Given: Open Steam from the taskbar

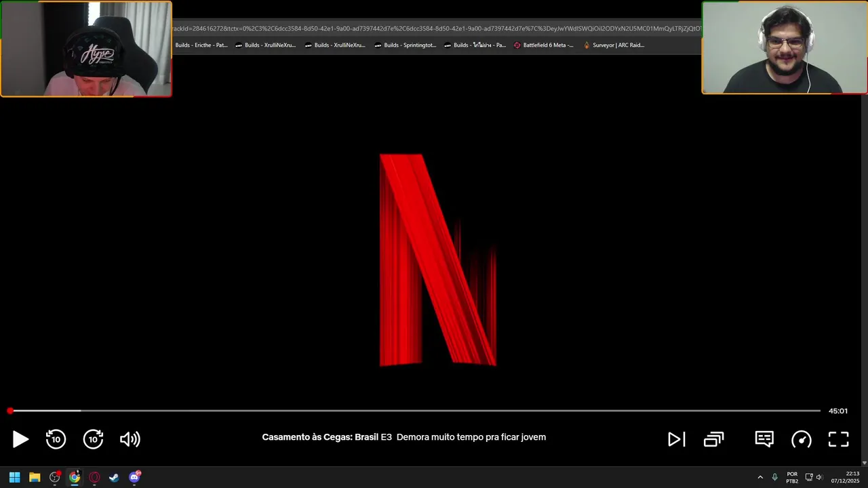Looking at the screenshot, I should coord(114,477).
